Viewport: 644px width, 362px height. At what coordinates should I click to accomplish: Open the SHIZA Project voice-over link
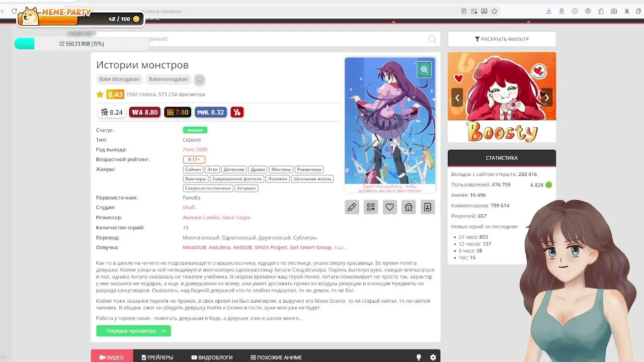tap(271, 247)
